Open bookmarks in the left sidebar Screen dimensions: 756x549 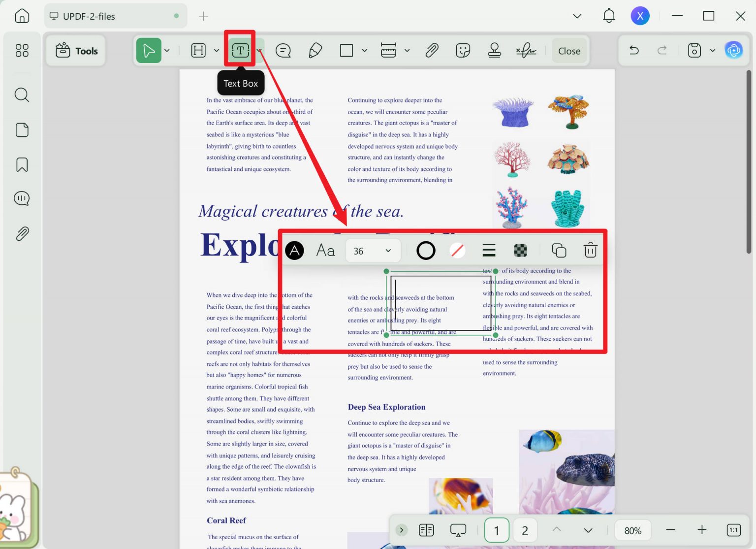(22, 164)
